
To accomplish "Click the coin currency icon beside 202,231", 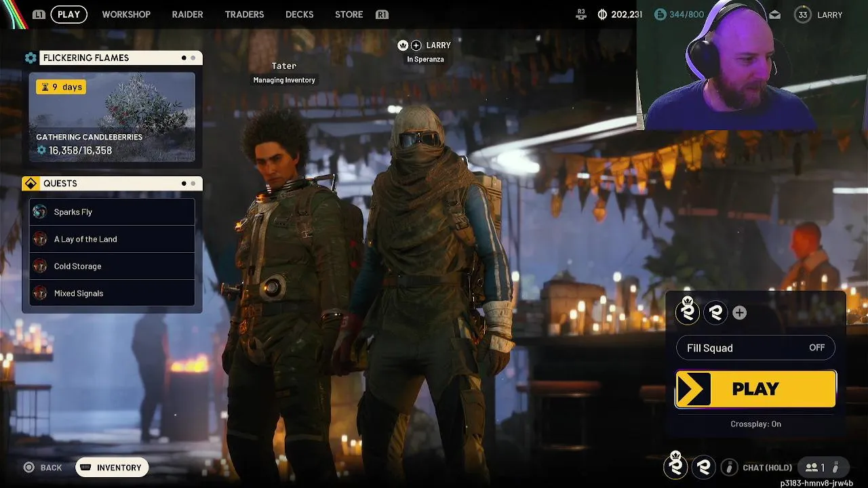I will point(602,14).
